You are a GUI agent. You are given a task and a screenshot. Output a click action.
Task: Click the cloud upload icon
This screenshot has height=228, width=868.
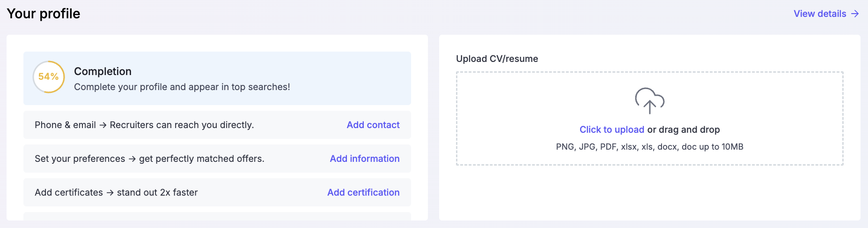pos(649,100)
